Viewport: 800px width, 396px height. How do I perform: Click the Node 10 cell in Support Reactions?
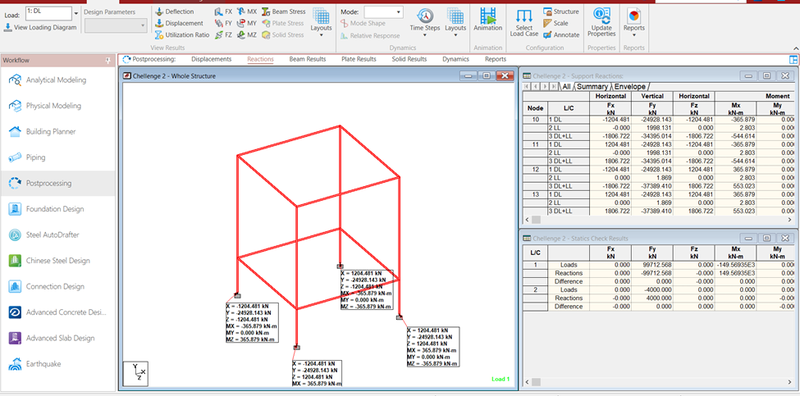535,119
